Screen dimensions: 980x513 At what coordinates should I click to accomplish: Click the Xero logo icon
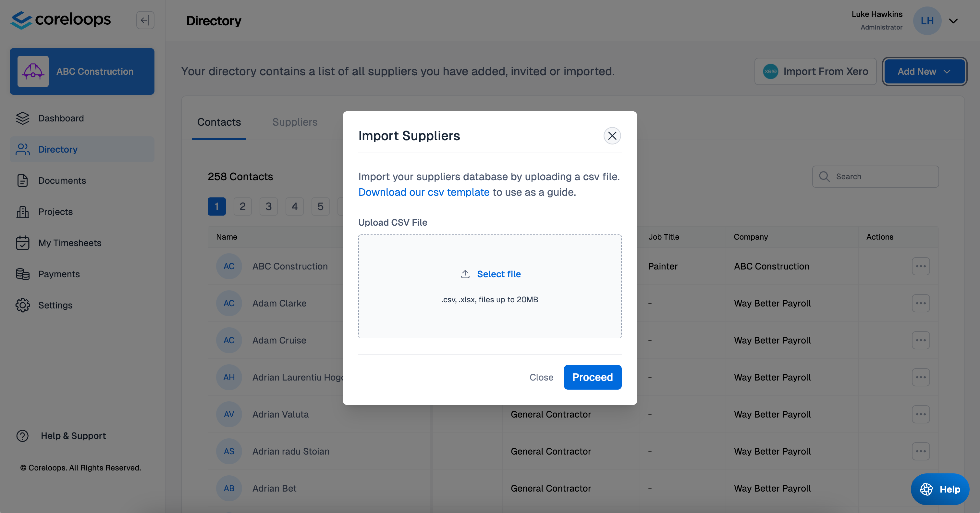pos(771,71)
